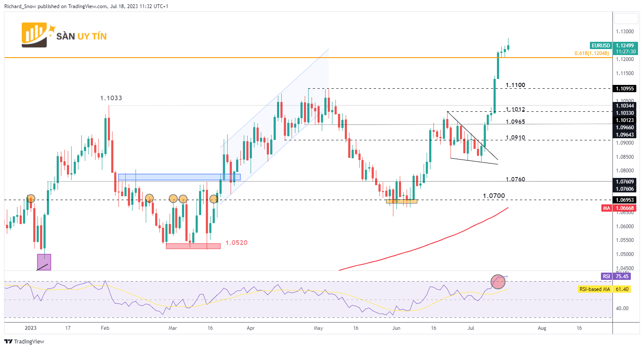Image resolution: width=644 pixels, height=349 pixels.
Task: Select the 1.1012 level annotation
Action: (x=515, y=110)
